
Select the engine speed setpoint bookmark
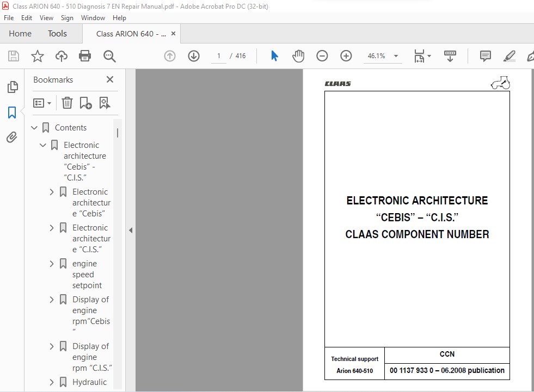point(87,275)
